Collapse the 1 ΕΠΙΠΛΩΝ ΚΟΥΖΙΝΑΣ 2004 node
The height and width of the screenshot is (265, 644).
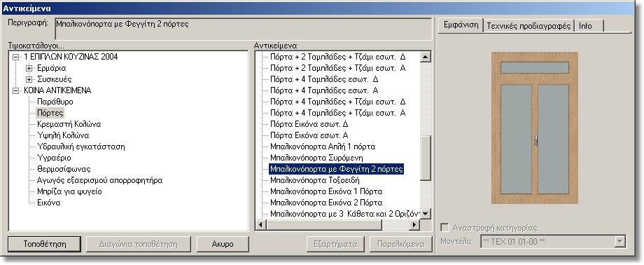pos(16,57)
